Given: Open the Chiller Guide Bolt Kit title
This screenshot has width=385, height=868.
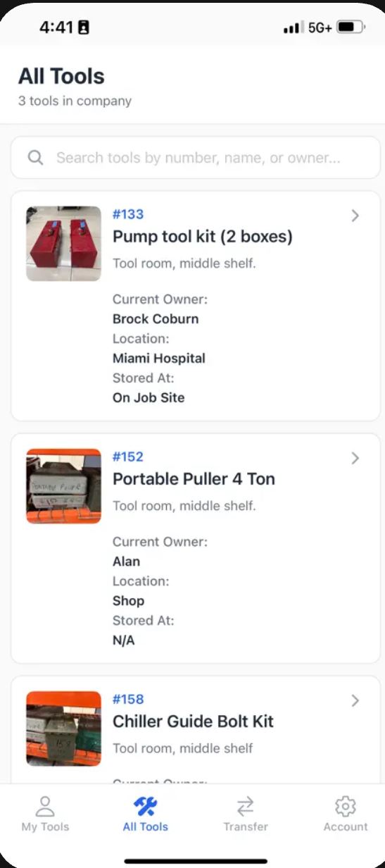Looking at the screenshot, I should click(193, 721).
